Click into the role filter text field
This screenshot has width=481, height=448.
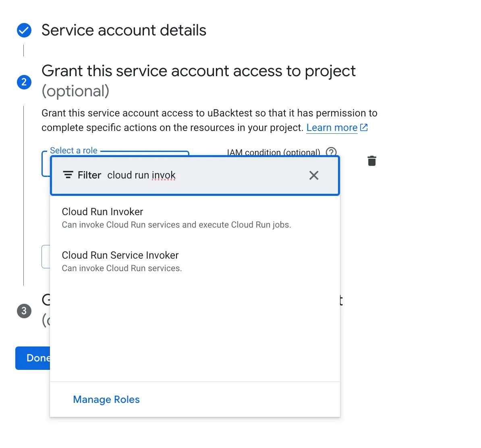201,175
